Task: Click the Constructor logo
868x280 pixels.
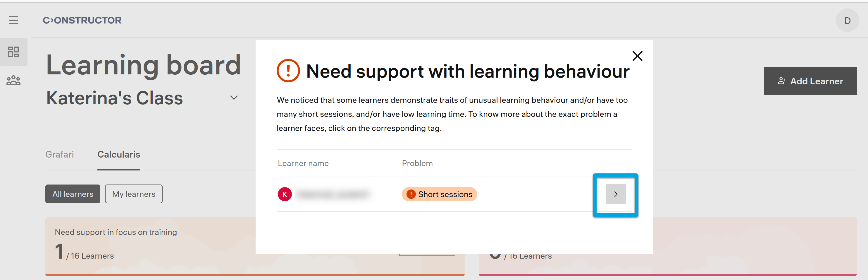Action: point(82,20)
